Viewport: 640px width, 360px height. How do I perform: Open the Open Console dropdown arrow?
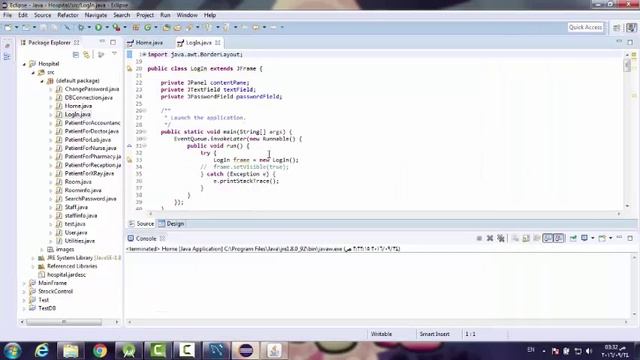click(x=611, y=238)
